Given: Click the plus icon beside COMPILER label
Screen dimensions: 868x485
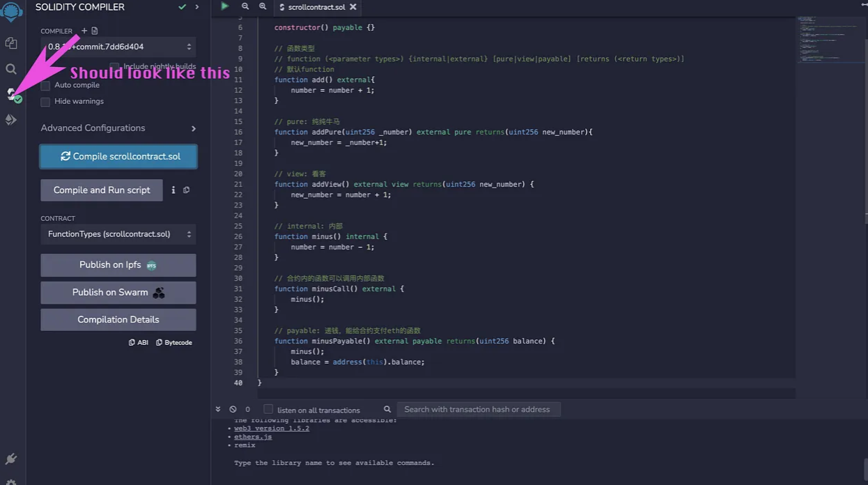Looking at the screenshot, I should (x=84, y=31).
